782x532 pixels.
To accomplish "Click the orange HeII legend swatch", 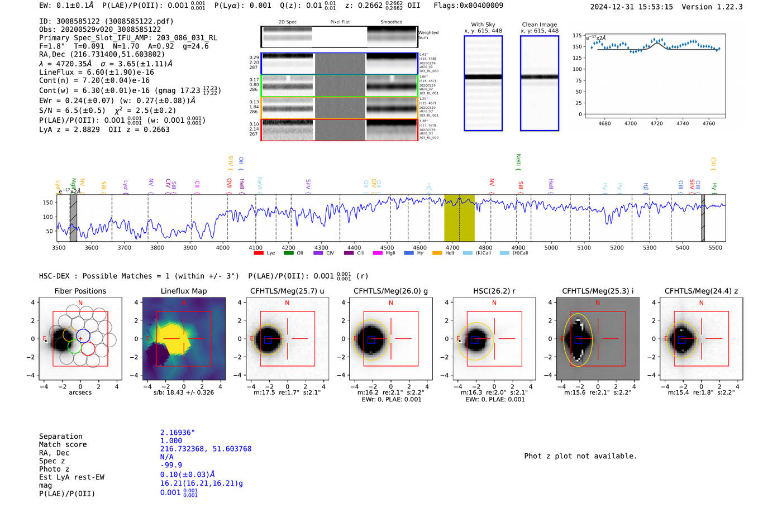I will pos(437,253).
